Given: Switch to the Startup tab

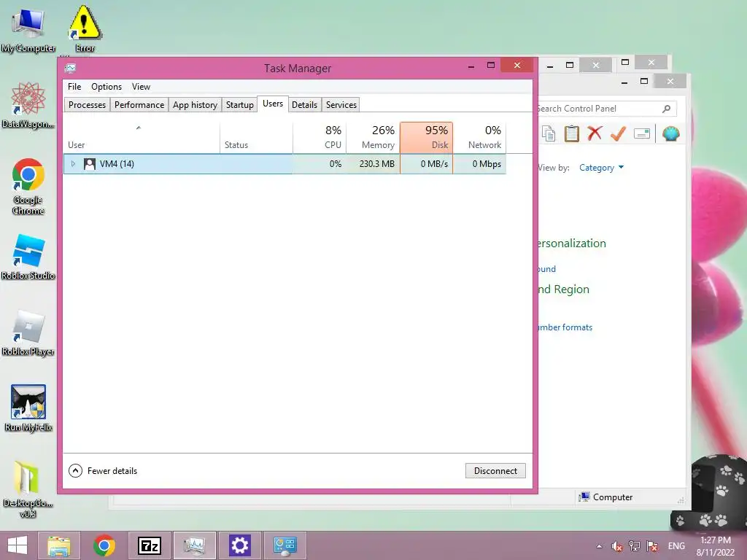Looking at the screenshot, I should point(239,105).
